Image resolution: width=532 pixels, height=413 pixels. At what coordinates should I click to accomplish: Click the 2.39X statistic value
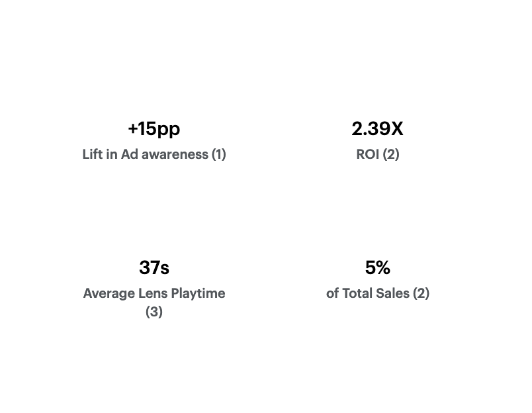[377, 129]
